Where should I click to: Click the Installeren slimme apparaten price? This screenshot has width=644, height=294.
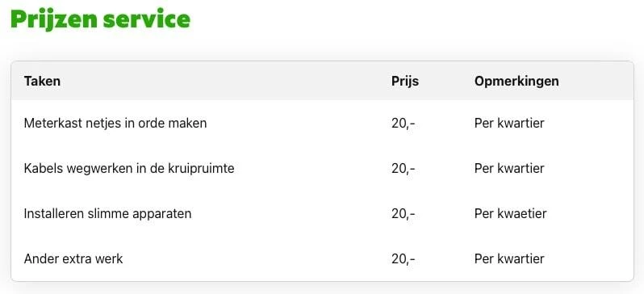click(403, 214)
